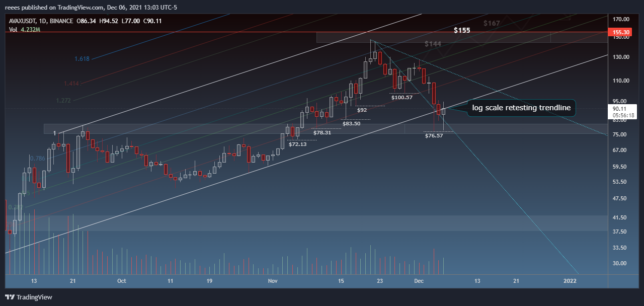
Task: Click the 1.272 Fib channel label
Action: click(63, 101)
